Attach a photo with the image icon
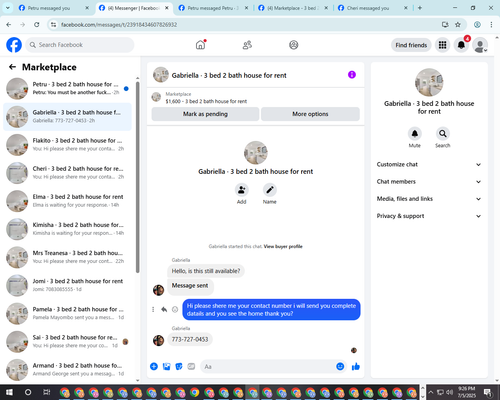The image size is (500, 400). (166, 367)
